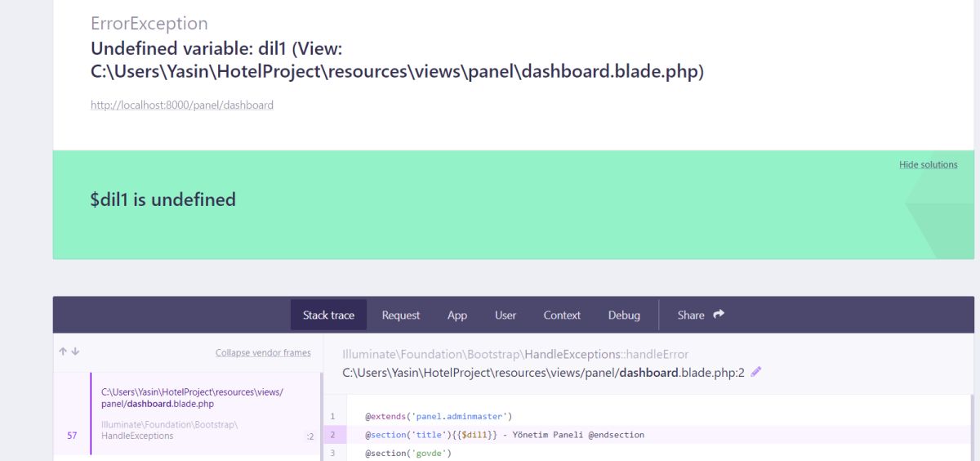Show the User tab
980x461 pixels.
coord(506,315)
